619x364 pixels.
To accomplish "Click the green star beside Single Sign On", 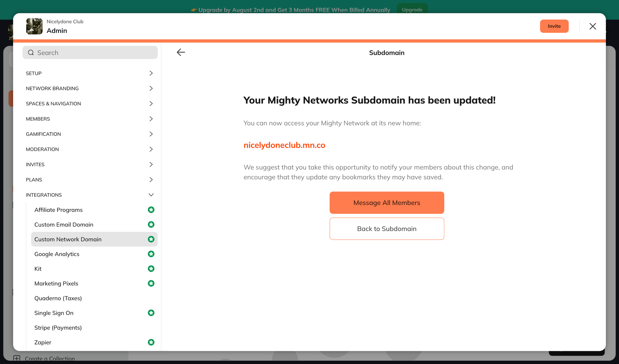I will coord(151,313).
